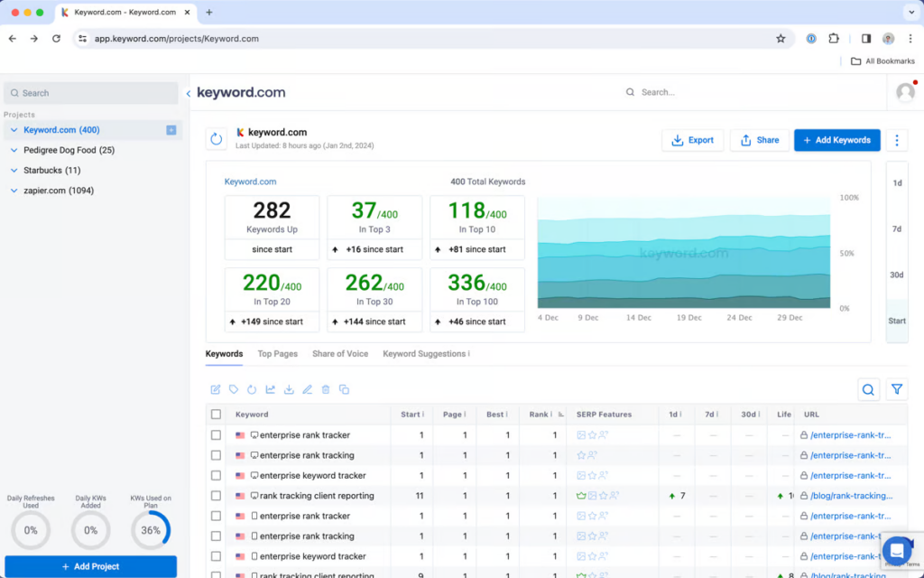Image resolution: width=924 pixels, height=578 pixels.
Task: Click the Add Keywords button
Action: click(837, 140)
